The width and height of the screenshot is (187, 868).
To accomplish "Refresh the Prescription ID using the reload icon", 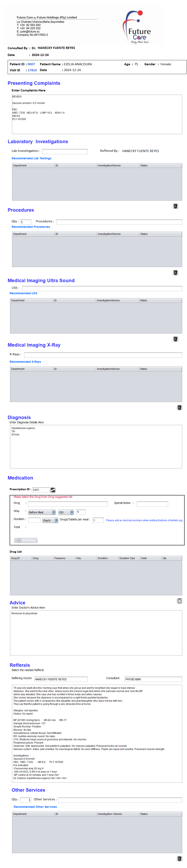I will 53,490.
